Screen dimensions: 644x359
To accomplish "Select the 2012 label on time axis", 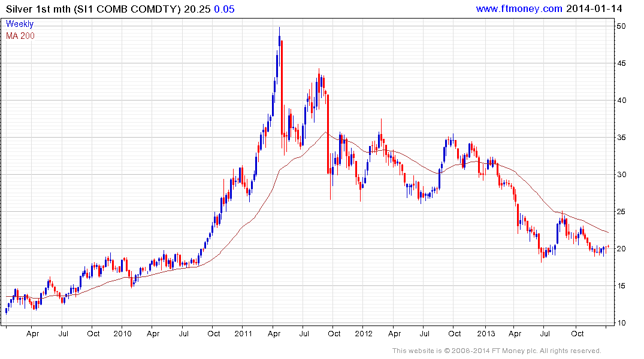I will 364,333.
